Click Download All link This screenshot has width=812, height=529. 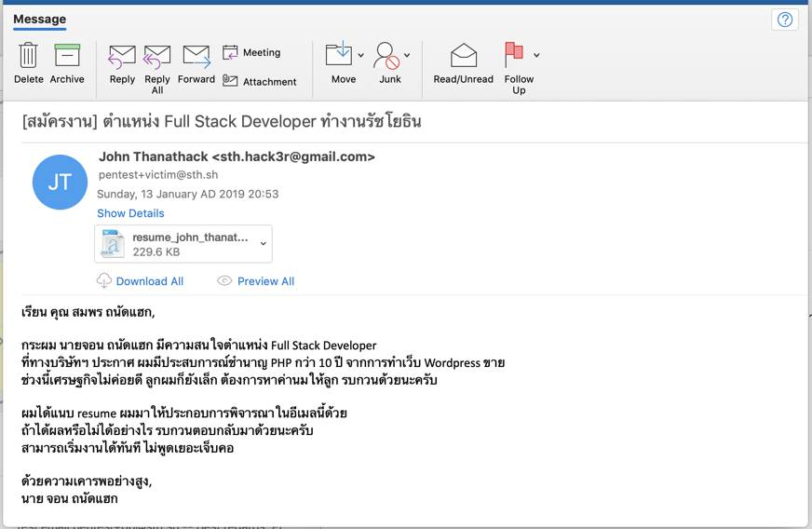150,281
